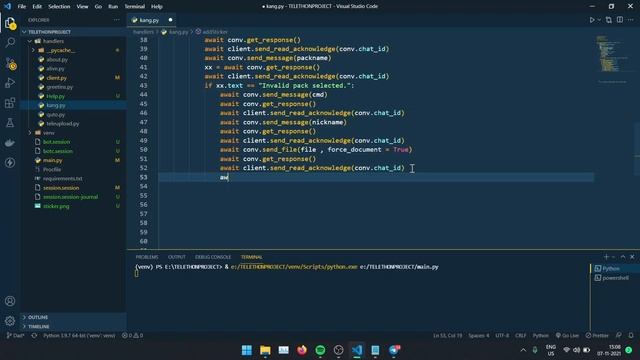640x360 pixels.
Task: Click Synchronize Changes icon in status bar
Action: (34, 336)
